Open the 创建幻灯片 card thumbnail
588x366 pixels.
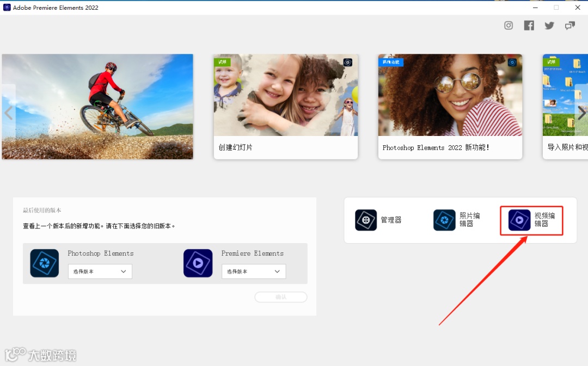tap(286, 95)
